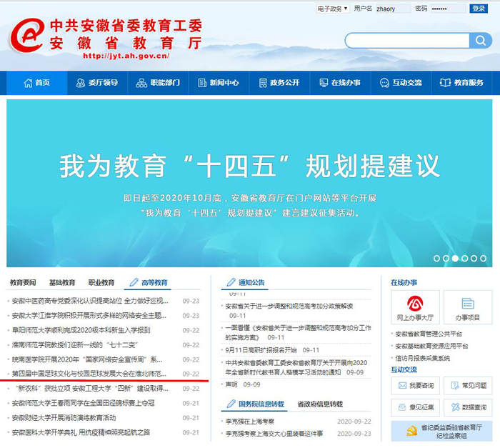The width and height of the screenshot is (500, 448).
Task: Open the 电子政务 login type dropdown
Action: click(332, 9)
